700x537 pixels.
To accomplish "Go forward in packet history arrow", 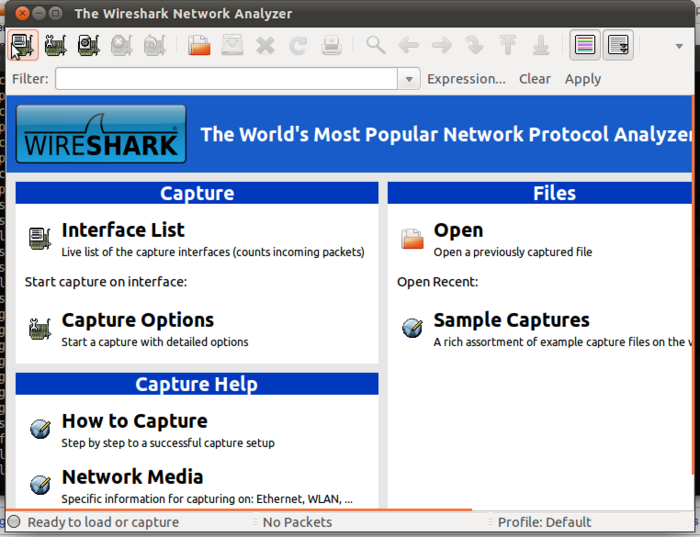I will click(x=442, y=45).
